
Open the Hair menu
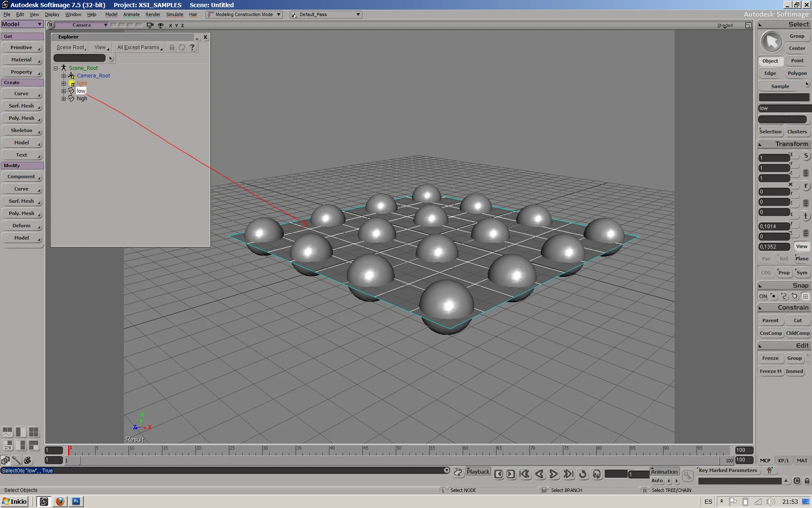click(x=193, y=14)
